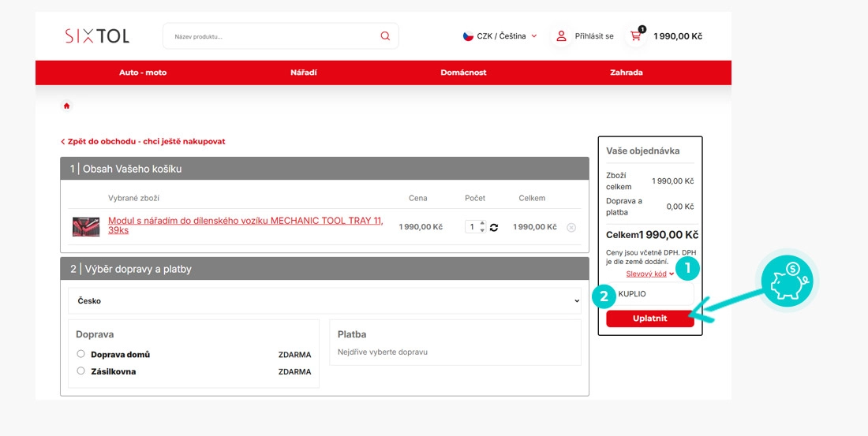868x436 pixels.
Task: Remove the tool tray item from cart
Action: (x=571, y=227)
